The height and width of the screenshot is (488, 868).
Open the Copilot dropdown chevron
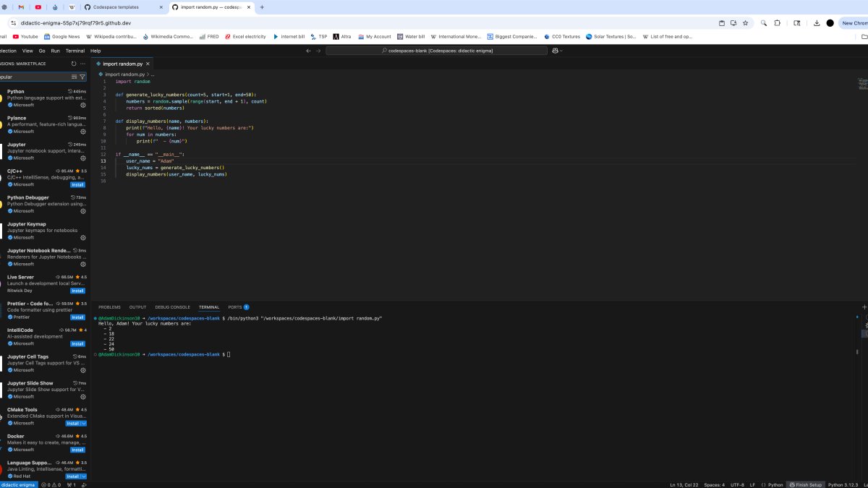561,51
